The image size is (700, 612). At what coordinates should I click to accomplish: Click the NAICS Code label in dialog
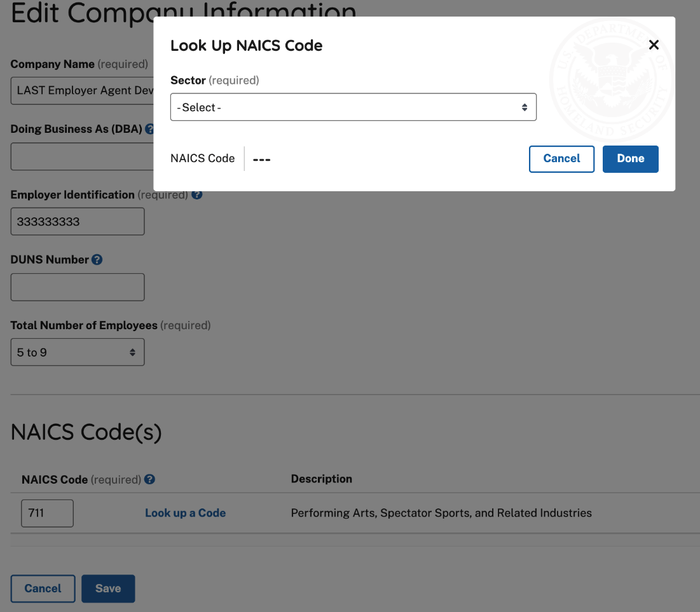click(203, 158)
